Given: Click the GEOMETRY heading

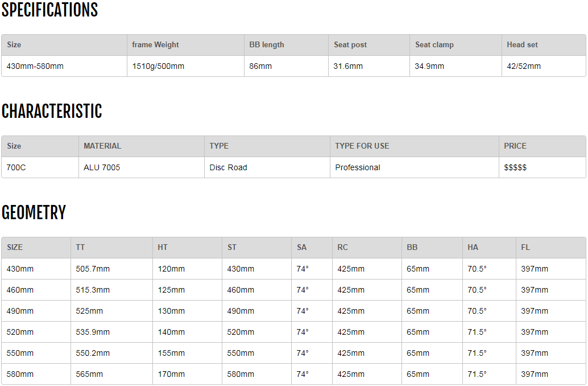Looking at the screenshot, I should click(x=34, y=213).
